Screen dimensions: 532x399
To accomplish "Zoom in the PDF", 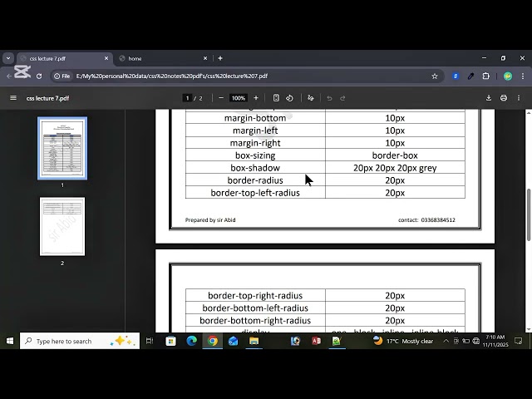I will click(256, 98).
